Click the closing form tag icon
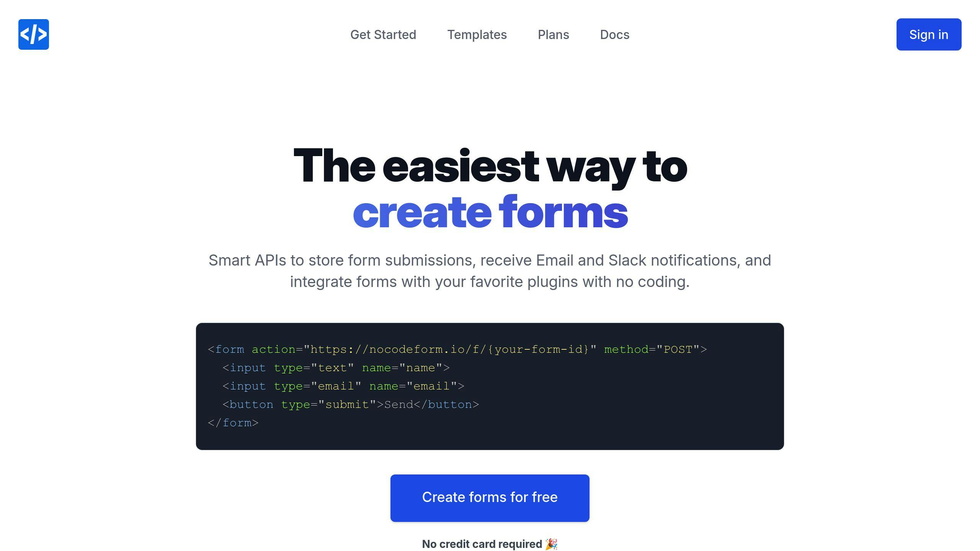The image size is (980, 551). (x=232, y=422)
